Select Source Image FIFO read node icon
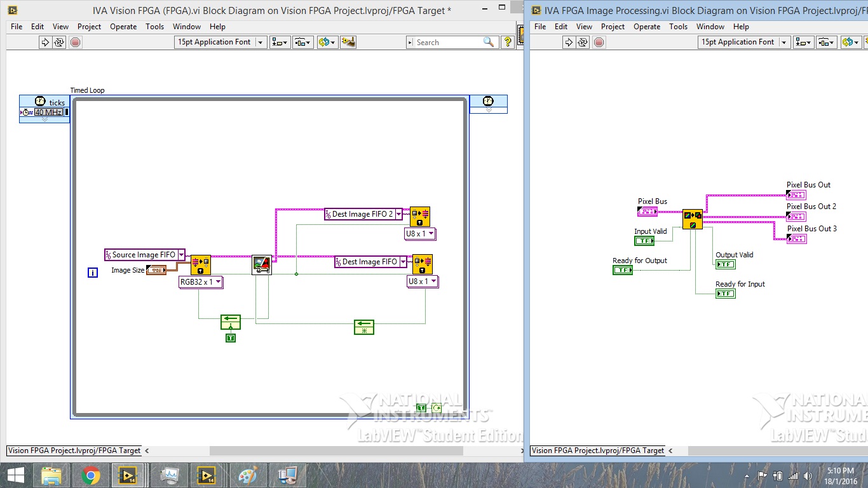Image resolution: width=868 pixels, height=488 pixels. (200, 265)
